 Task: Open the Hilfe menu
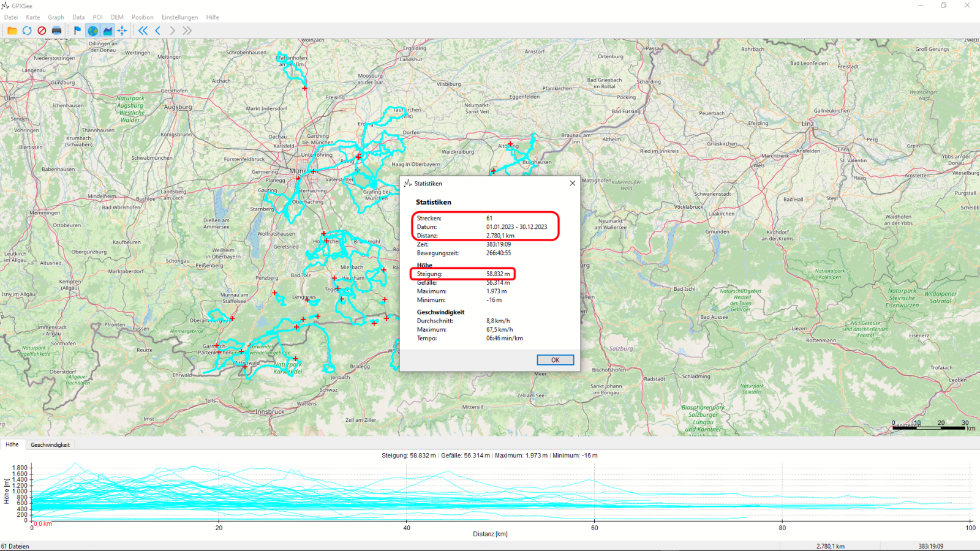[213, 17]
